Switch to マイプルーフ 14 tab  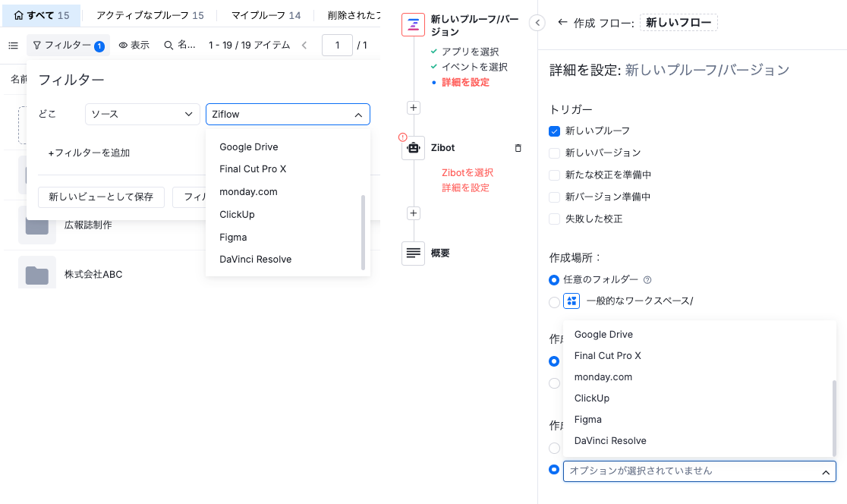pos(266,15)
